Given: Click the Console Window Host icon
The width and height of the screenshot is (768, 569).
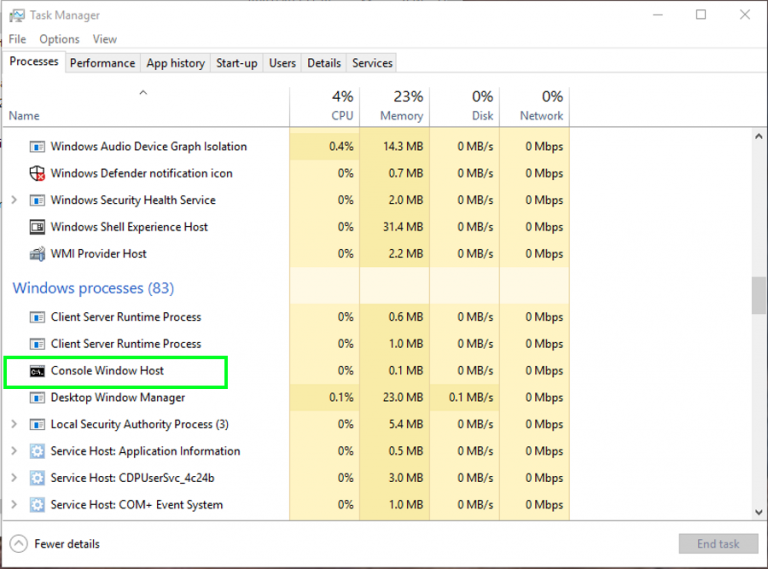Looking at the screenshot, I should click(37, 371).
